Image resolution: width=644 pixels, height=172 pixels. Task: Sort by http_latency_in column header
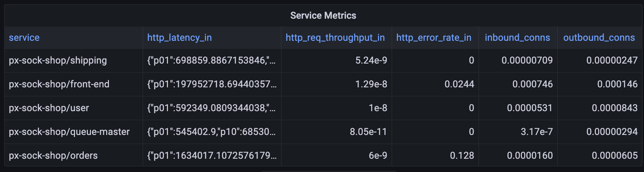point(179,38)
